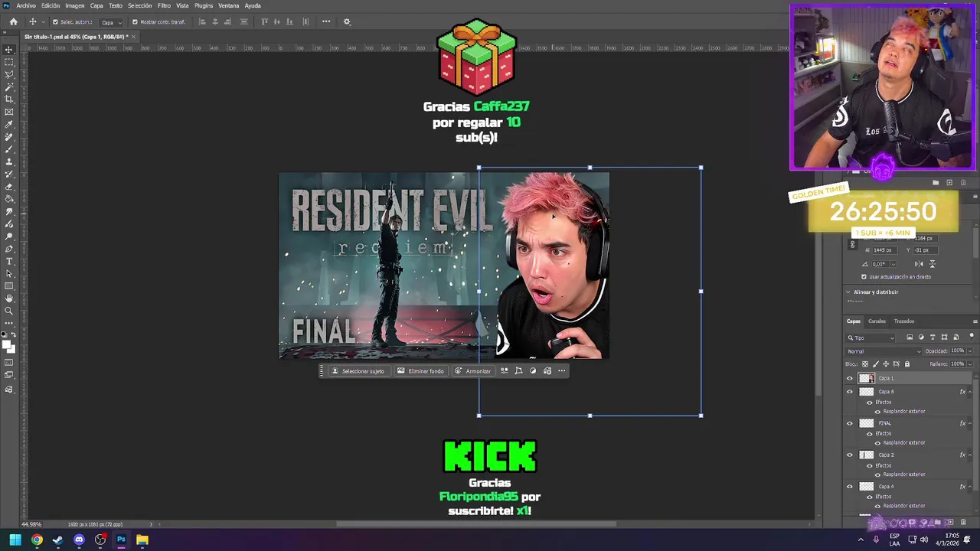Screen dimensions: 980x551
Task: Filter layers by type text icon
Action: pos(933,337)
